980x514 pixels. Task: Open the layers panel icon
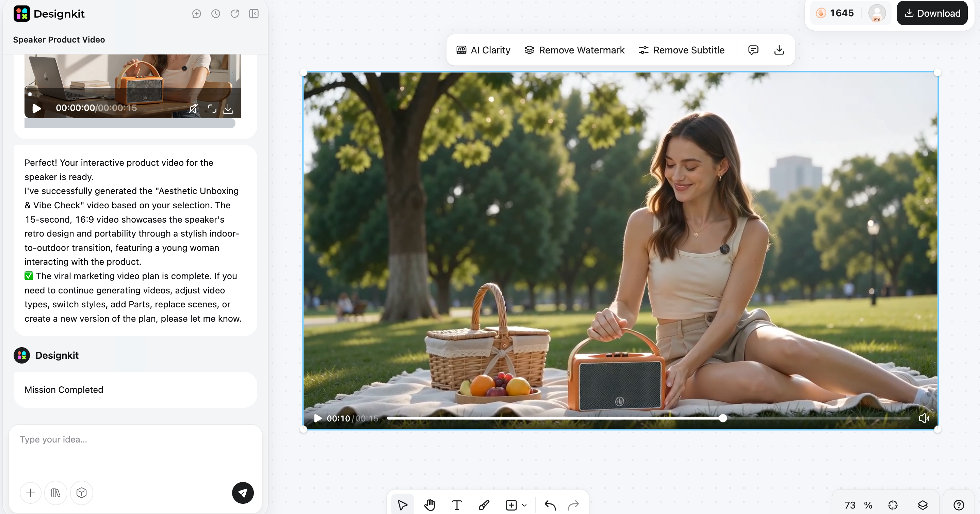point(922,505)
